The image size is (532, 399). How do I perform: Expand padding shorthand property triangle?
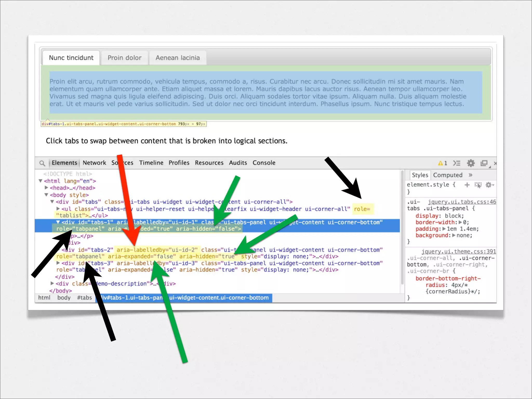click(x=444, y=229)
